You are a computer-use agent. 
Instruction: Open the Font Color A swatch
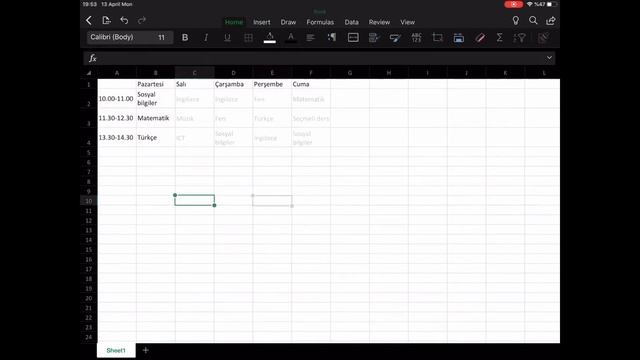click(291, 38)
